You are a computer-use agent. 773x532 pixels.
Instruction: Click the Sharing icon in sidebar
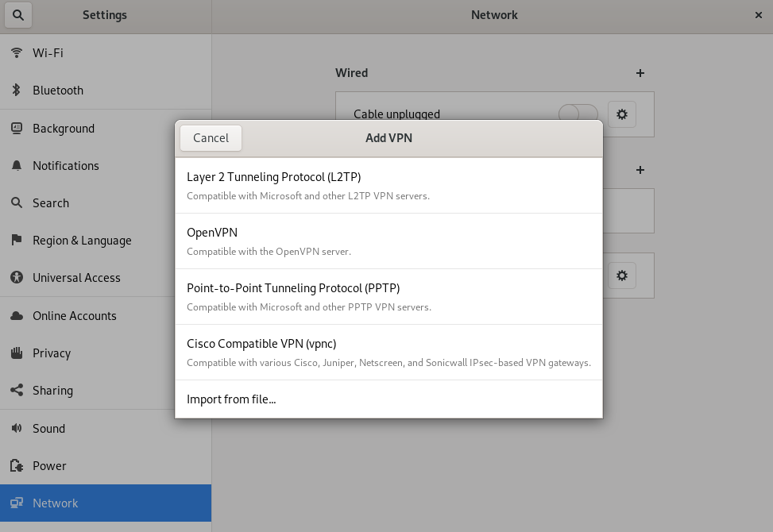[x=17, y=391]
